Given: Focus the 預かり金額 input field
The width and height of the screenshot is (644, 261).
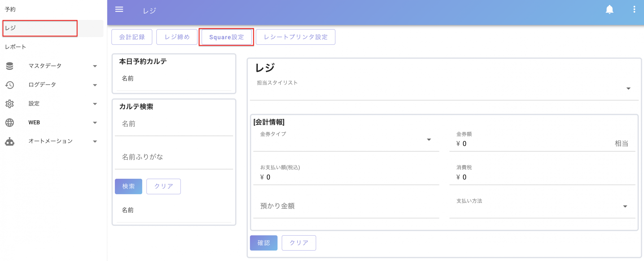Looking at the screenshot, I should 346,206.
